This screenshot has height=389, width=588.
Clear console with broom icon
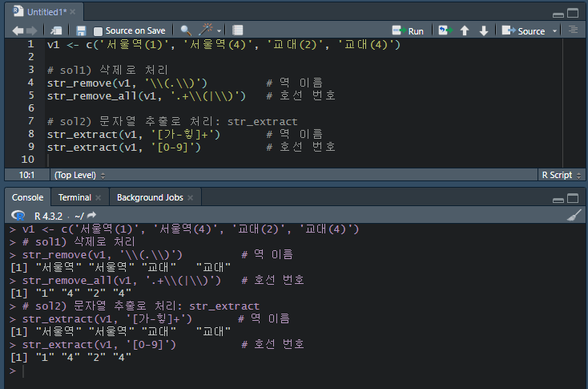[x=574, y=215]
